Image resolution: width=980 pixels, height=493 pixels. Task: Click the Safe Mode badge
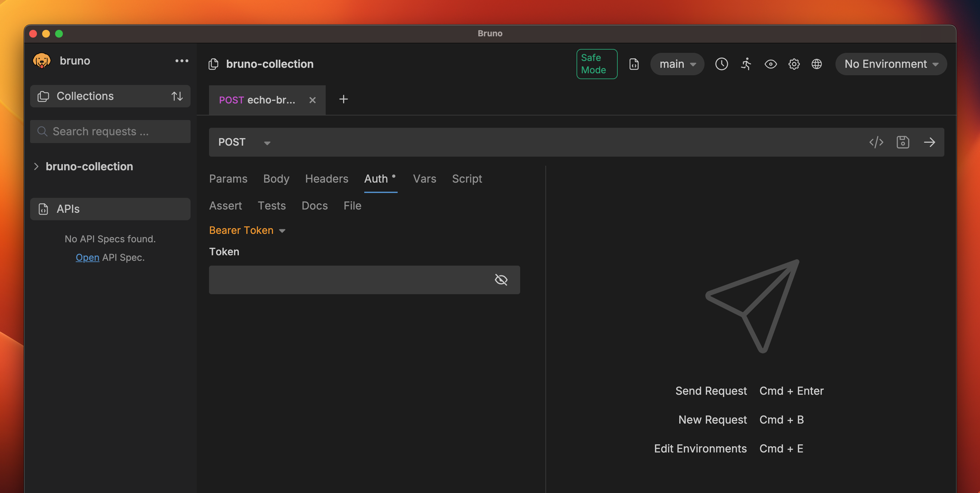596,64
